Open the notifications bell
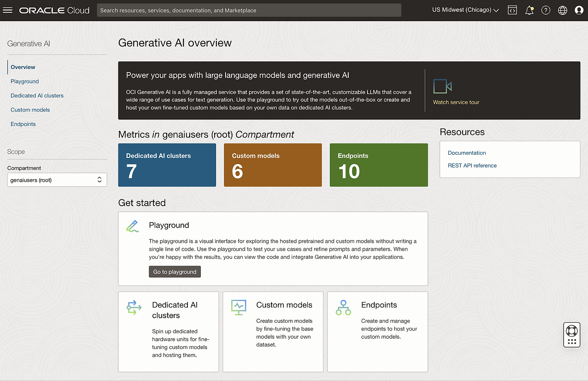Viewport: 588px width, 381px height. (529, 10)
